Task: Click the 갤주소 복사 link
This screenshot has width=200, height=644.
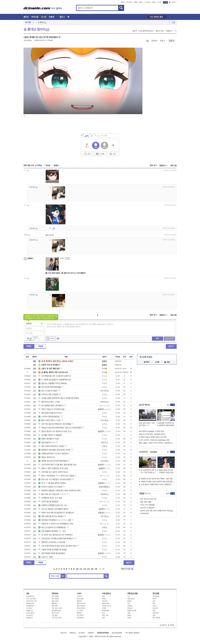Action: coord(159,31)
